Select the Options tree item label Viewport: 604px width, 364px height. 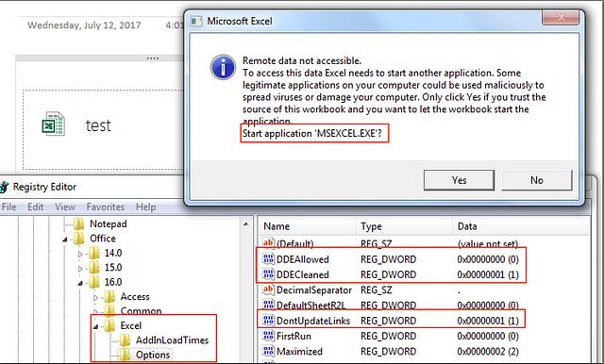153,355
